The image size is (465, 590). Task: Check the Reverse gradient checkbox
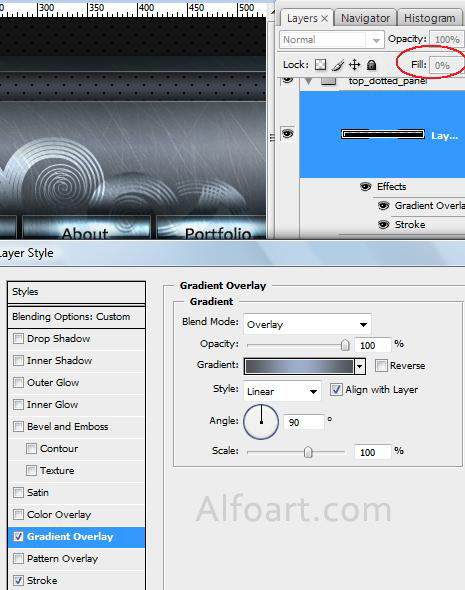click(381, 365)
